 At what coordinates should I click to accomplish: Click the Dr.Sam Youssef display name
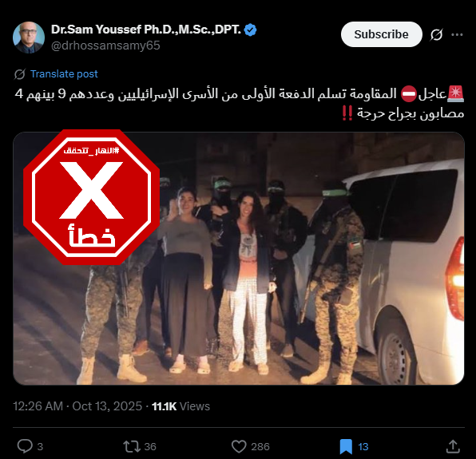[x=145, y=30]
